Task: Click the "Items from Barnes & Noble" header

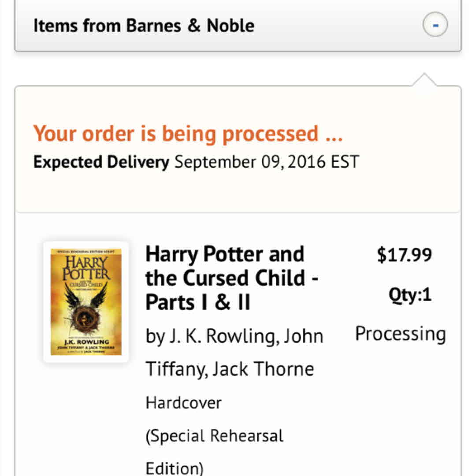Action: pos(144,26)
